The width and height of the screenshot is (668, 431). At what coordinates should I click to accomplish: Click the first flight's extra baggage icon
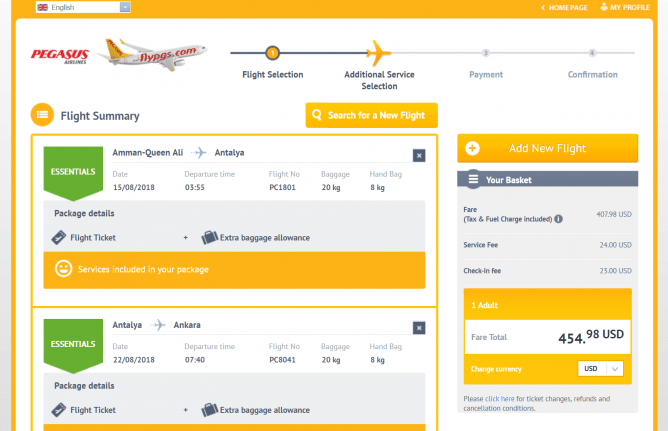(x=210, y=238)
